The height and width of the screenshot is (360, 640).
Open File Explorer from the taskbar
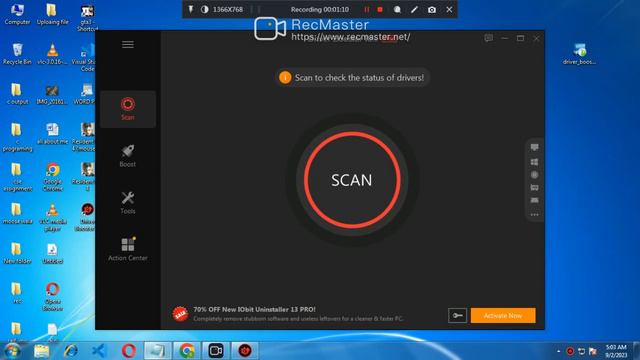coord(41,351)
